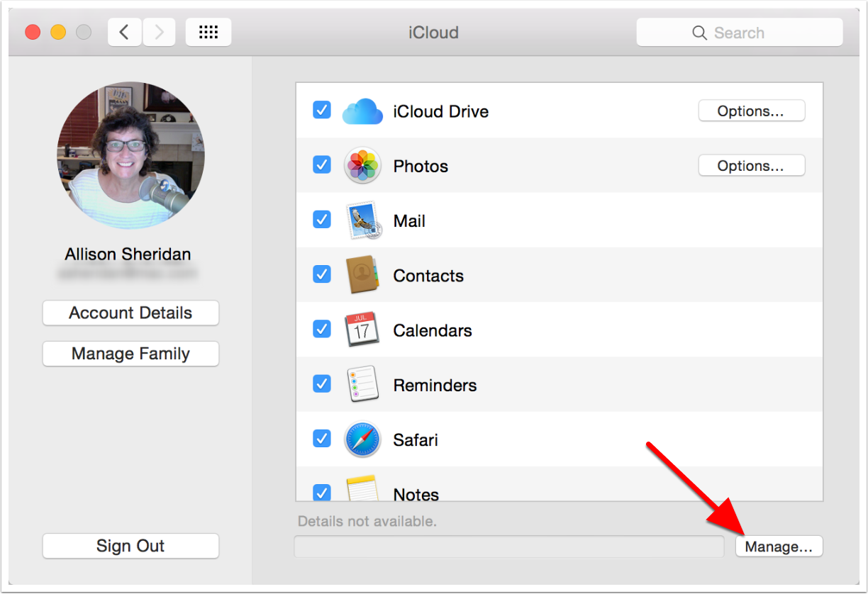Click the Notes notepad icon

tap(362, 491)
